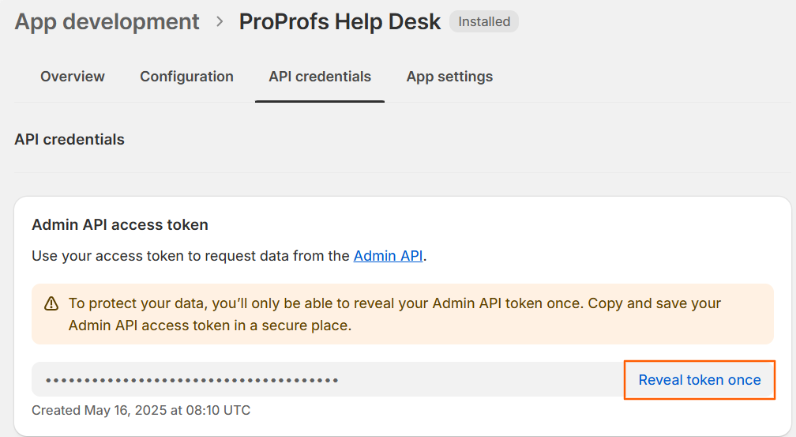796x437 pixels.
Task: Click the Admin API access token heading
Action: 120,225
